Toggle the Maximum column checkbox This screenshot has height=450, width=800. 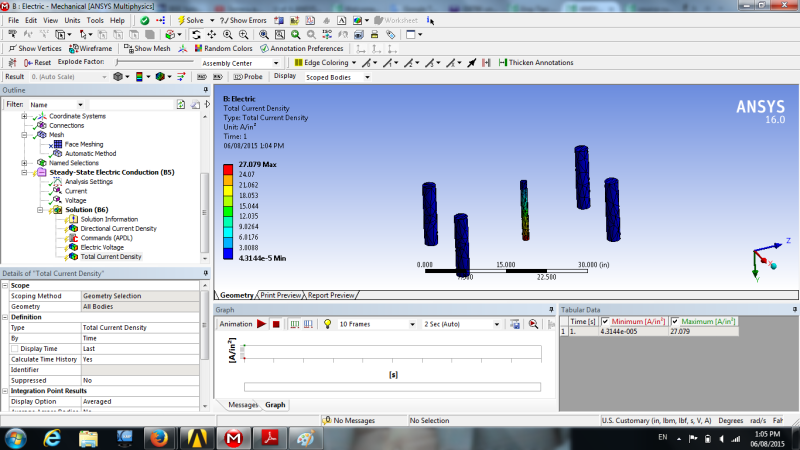click(675, 321)
